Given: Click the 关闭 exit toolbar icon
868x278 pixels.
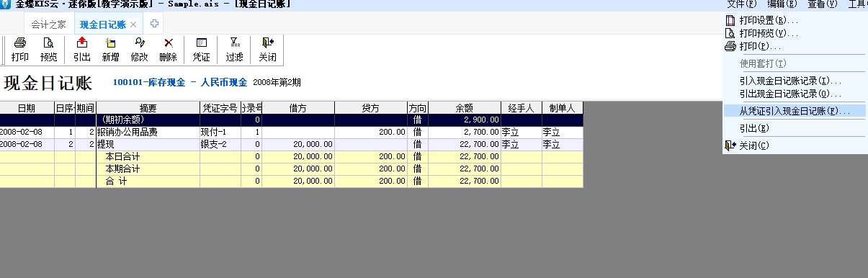Looking at the screenshot, I should 267,50.
